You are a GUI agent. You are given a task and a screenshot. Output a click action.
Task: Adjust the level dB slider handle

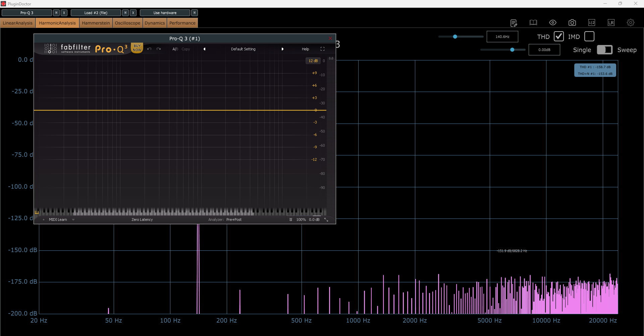[512, 50]
